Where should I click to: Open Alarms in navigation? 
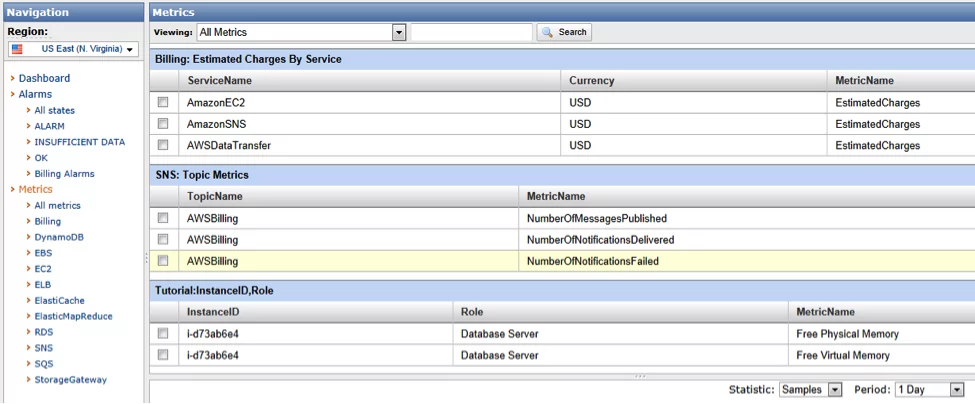click(x=35, y=94)
